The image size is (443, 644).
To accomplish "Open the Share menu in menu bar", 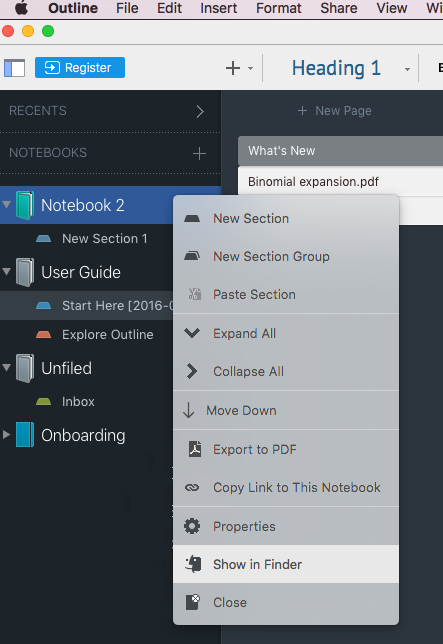I will pos(339,8).
